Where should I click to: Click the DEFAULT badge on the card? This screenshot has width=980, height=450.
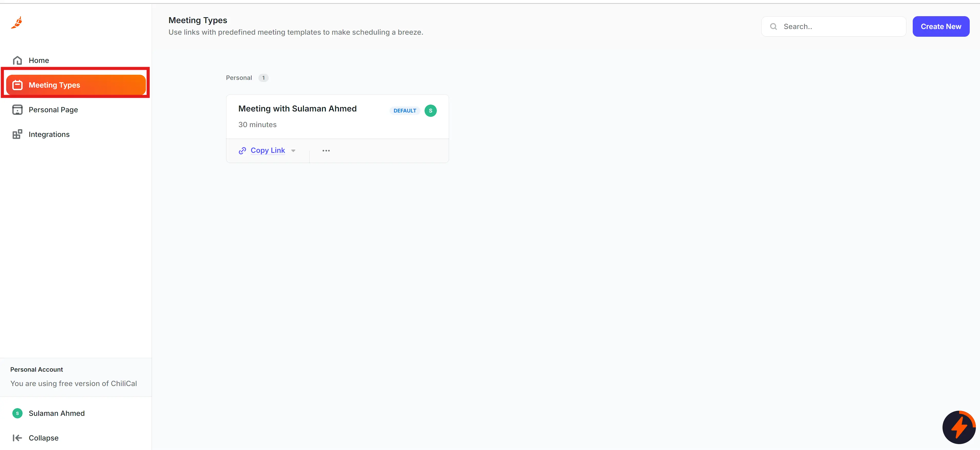coord(404,111)
